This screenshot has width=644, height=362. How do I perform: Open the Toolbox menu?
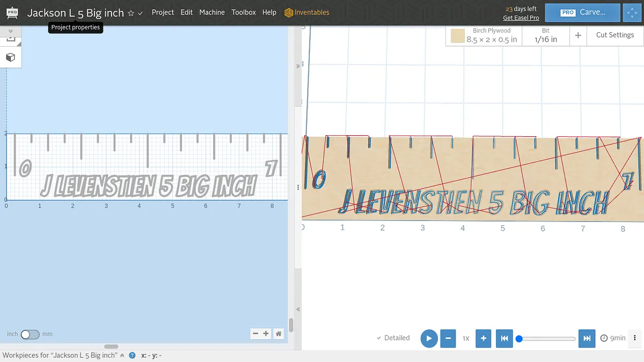coord(244,12)
